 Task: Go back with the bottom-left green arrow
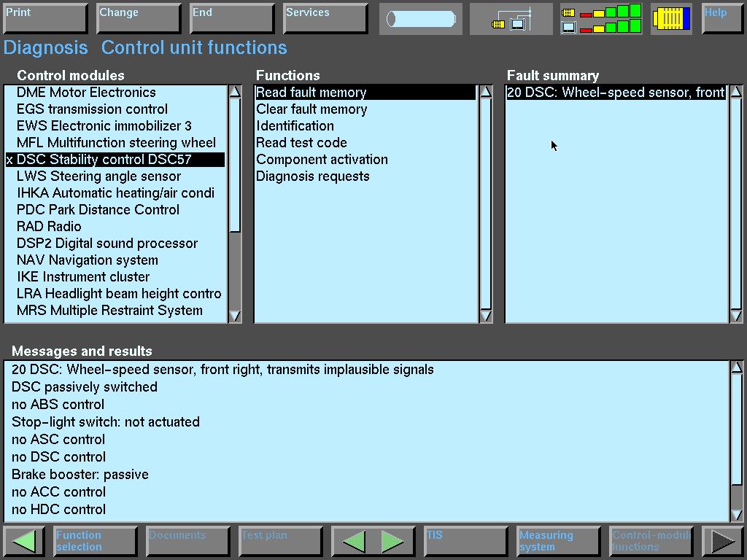pyautogui.click(x=24, y=541)
